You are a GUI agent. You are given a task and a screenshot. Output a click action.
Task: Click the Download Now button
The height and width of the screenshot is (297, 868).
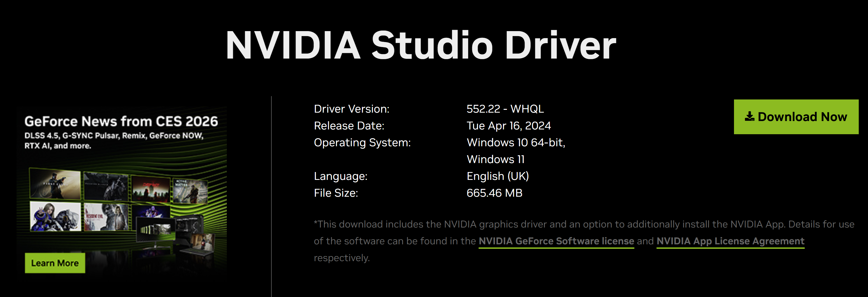[796, 117]
